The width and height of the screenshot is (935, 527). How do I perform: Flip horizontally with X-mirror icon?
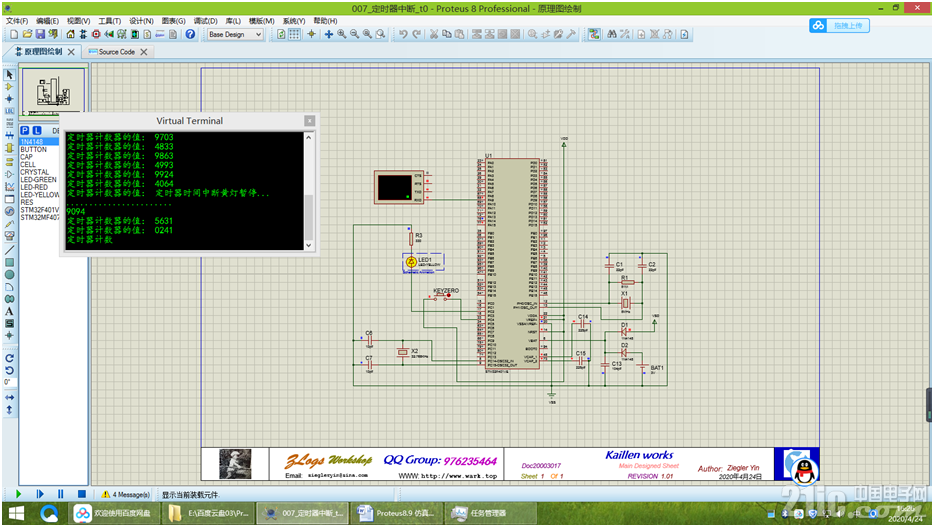point(10,397)
